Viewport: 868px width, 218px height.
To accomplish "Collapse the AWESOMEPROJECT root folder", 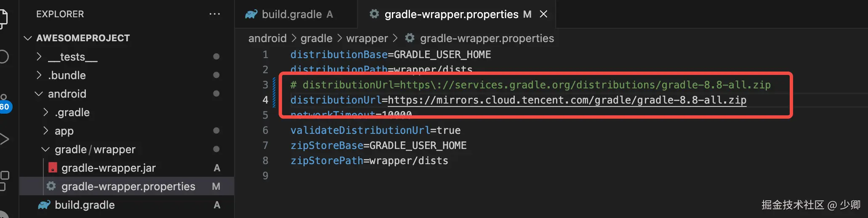I will (x=28, y=38).
